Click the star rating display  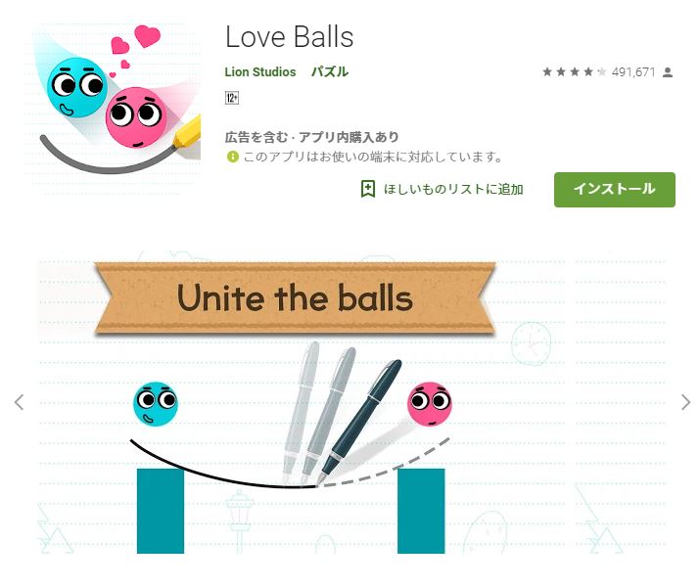click(x=574, y=71)
